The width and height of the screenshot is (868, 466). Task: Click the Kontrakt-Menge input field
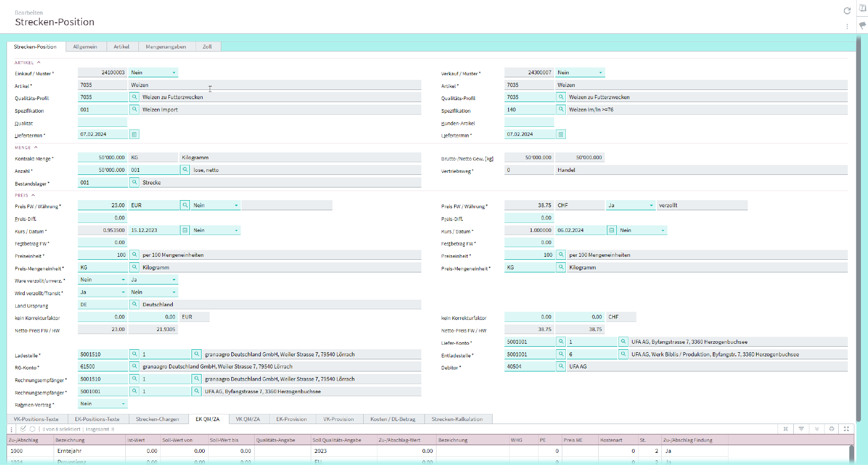tap(103, 158)
